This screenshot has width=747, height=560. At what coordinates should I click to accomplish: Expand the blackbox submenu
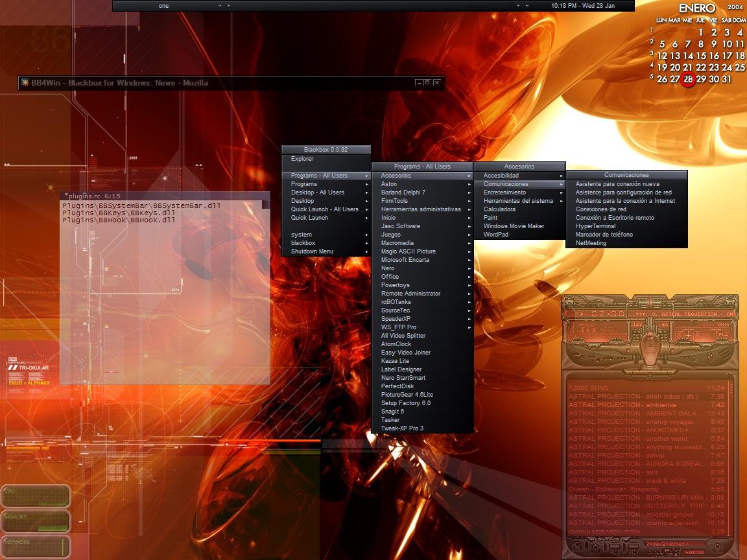coord(326,243)
